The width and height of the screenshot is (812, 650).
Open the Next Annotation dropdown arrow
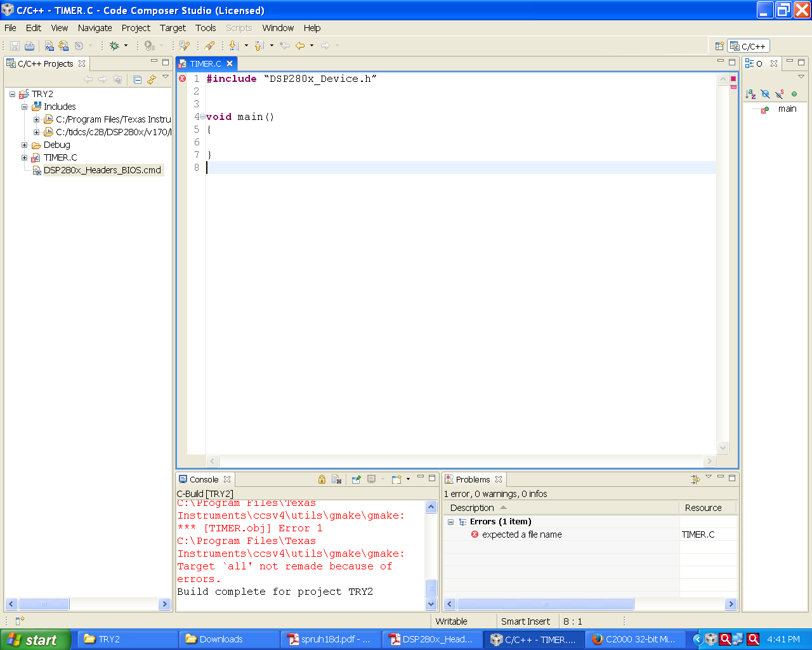pos(246,46)
